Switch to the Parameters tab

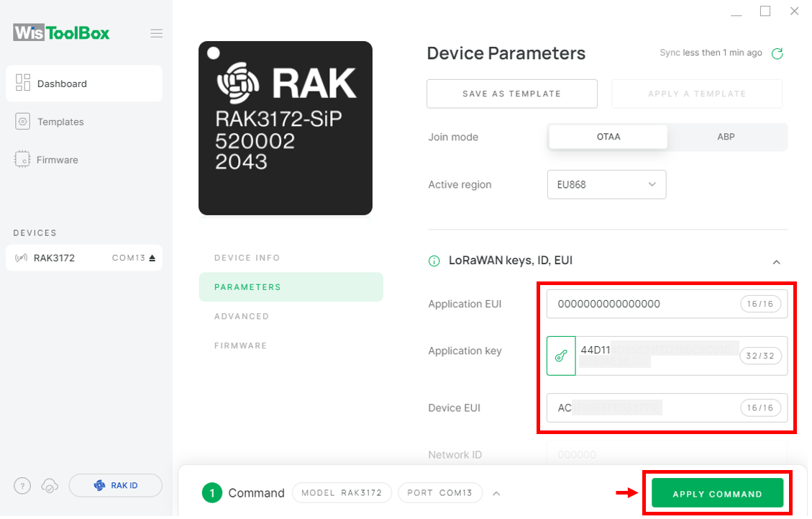click(291, 286)
